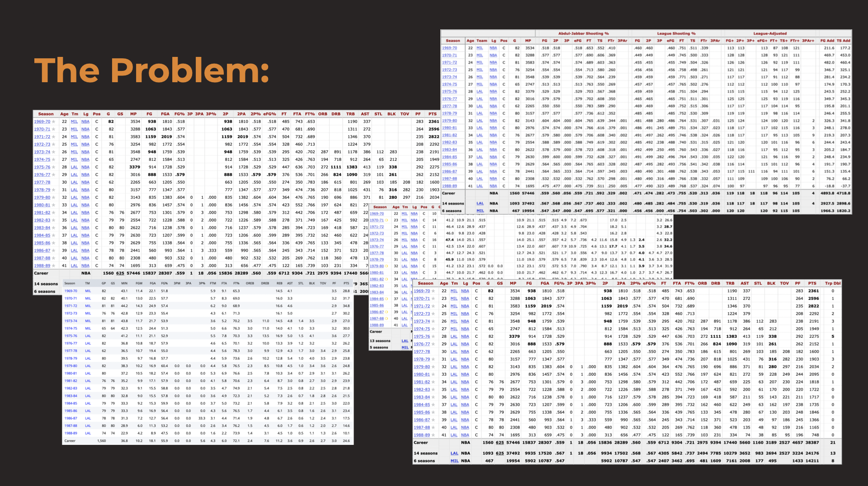Click the star beside 1988-89 in the Trp Dbl table
Screen dimensions: 868x486
(433, 435)
